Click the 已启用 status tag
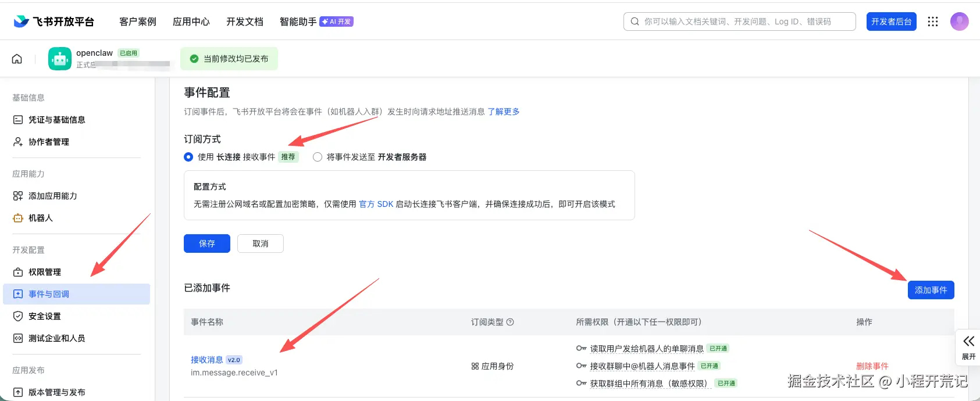The width and height of the screenshot is (980, 401). pyautogui.click(x=129, y=53)
